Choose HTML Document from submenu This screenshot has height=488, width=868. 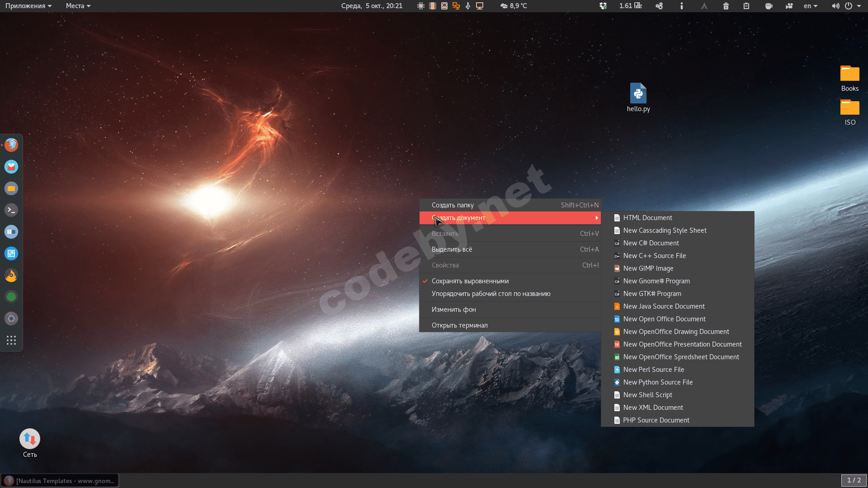(647, 218)
